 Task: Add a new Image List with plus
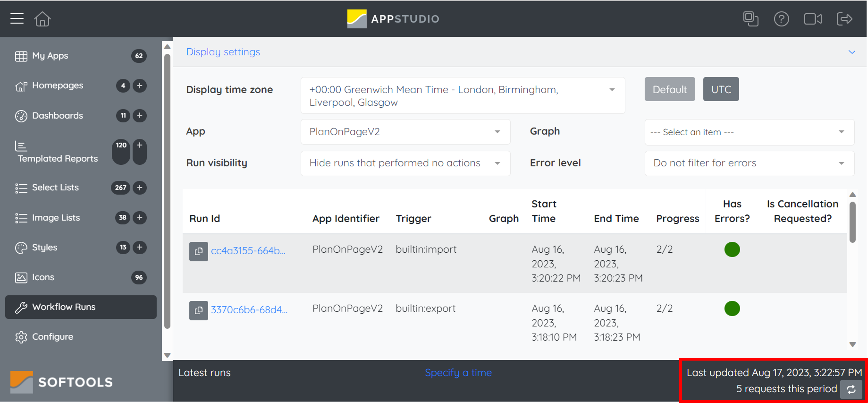(139, 218)
